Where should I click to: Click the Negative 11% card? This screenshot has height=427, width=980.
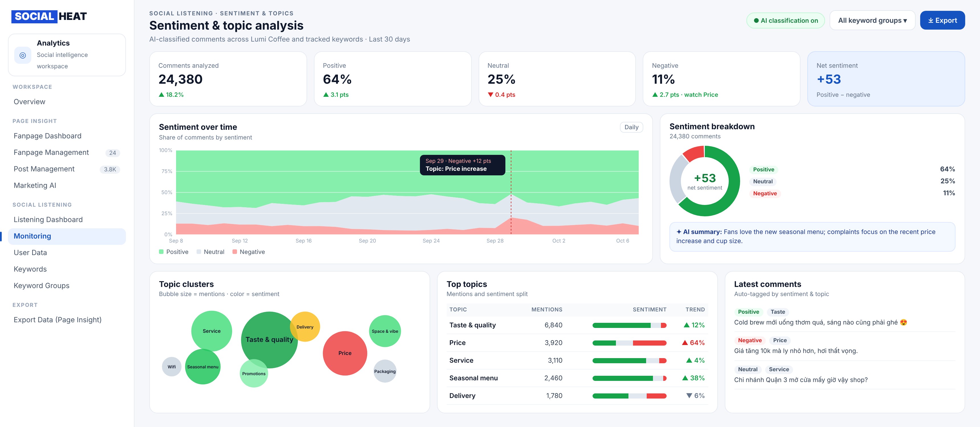pyautogui.click(x=721, y=79)
